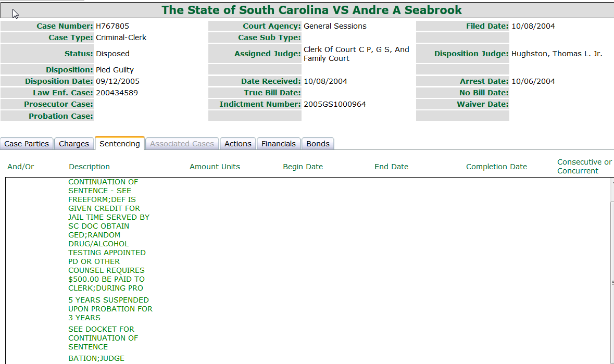Open the Case Parties tab
The width and height of the screenshot is (614, 364).
[x=27, y=144]
